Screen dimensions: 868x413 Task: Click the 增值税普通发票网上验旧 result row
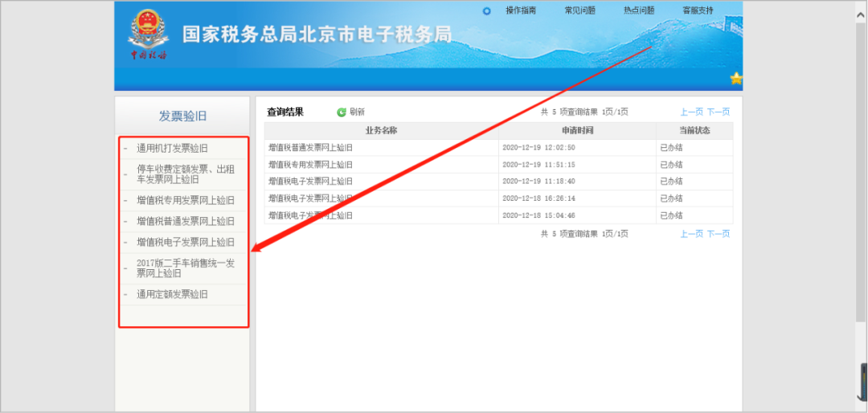[x=498, y=148]
